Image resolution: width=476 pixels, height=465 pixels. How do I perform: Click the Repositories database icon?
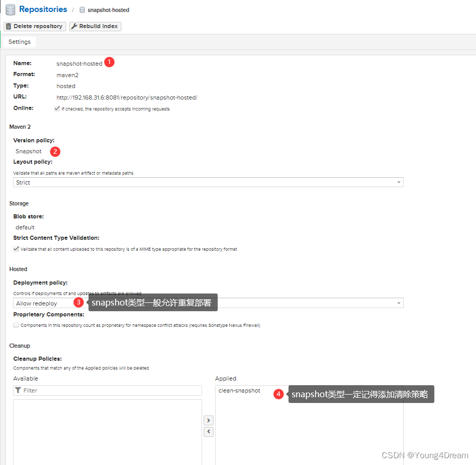pos(10,9)
